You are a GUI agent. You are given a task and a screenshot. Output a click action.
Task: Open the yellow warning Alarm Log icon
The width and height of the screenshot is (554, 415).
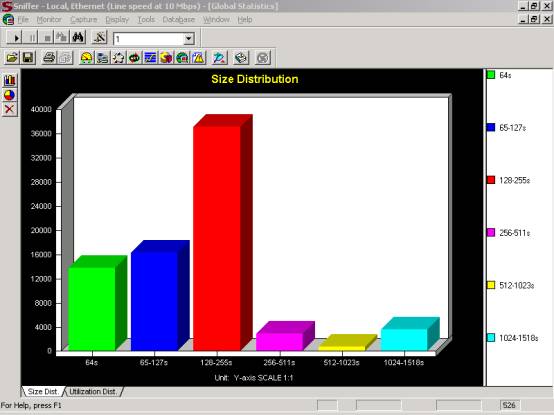tap(199, 58)
